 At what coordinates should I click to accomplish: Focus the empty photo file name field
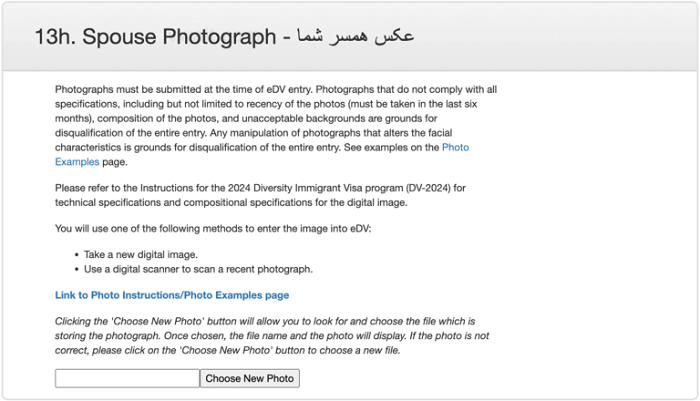click(x=127, y=378)
